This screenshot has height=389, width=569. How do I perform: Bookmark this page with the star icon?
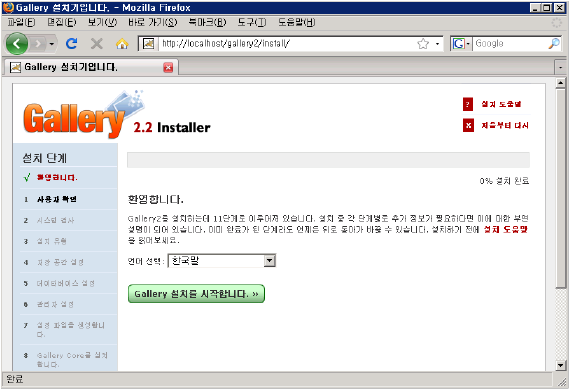coord(423,44)
